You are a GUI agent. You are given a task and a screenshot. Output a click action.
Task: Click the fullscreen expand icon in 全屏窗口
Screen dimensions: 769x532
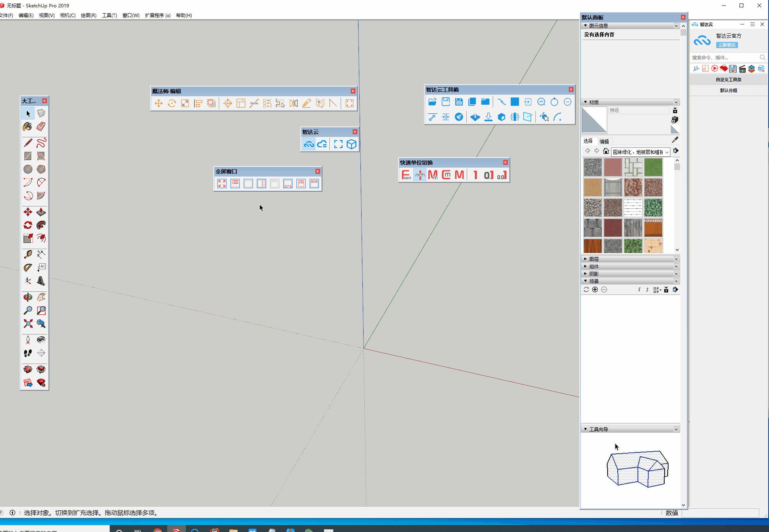pos(222,184)
